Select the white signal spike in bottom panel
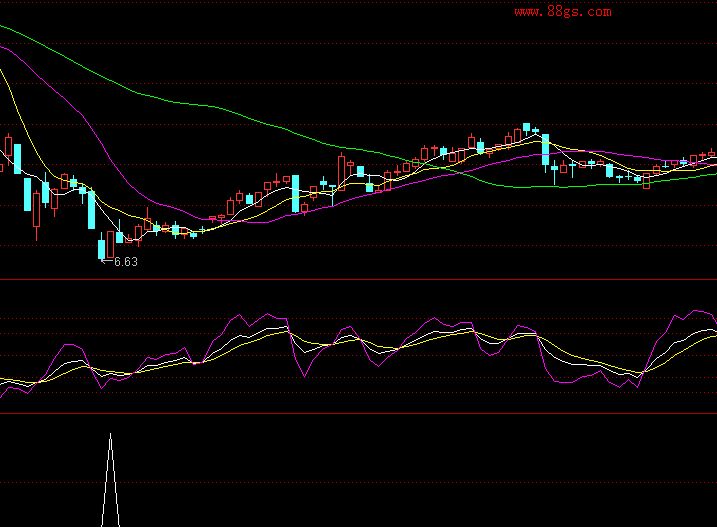The height and width of the screenshot is (527, 717). click(110, 480)
